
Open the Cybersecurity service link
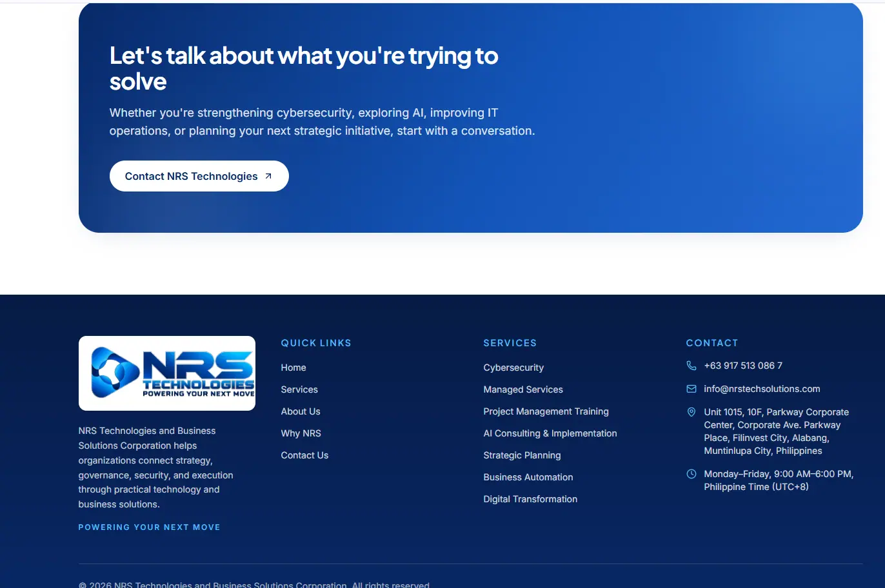tap(513, 367)
